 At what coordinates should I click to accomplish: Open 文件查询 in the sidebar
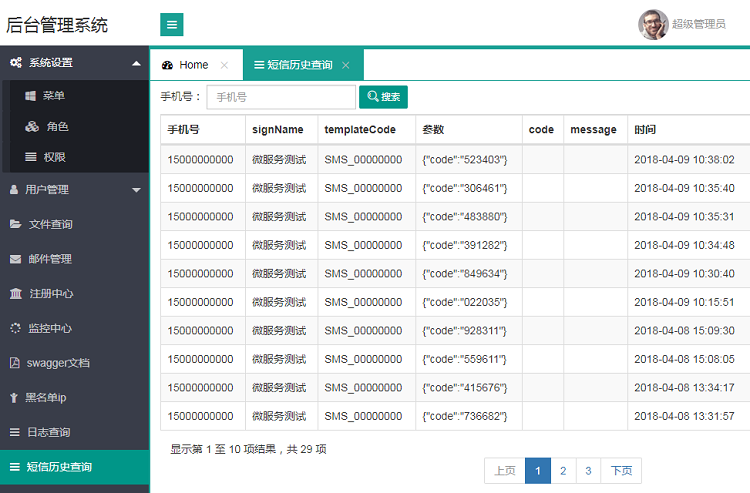click(50, 224)
